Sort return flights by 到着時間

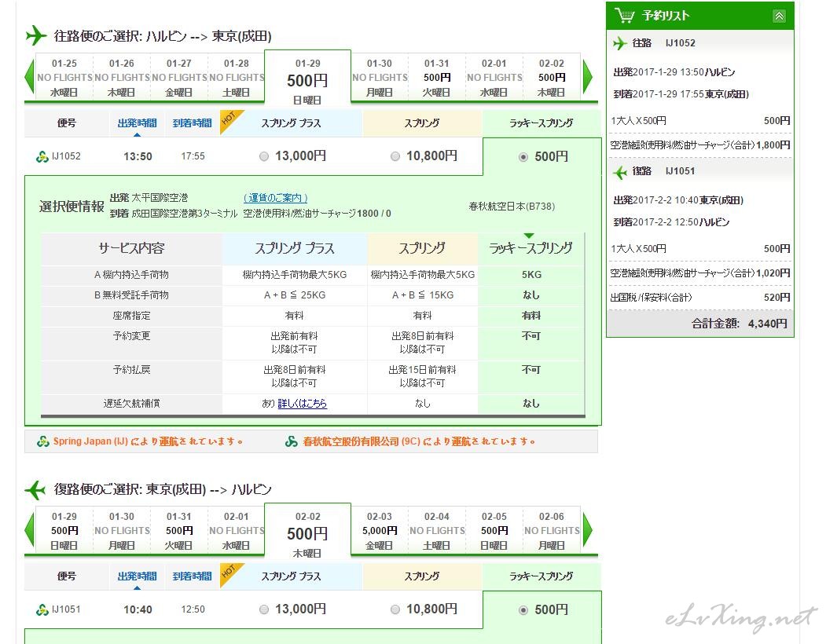[193, 576]
